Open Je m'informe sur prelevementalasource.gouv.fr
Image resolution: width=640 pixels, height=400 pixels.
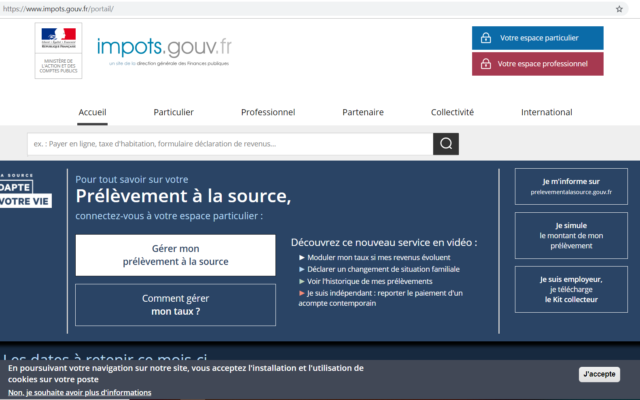tap(571, 187)
